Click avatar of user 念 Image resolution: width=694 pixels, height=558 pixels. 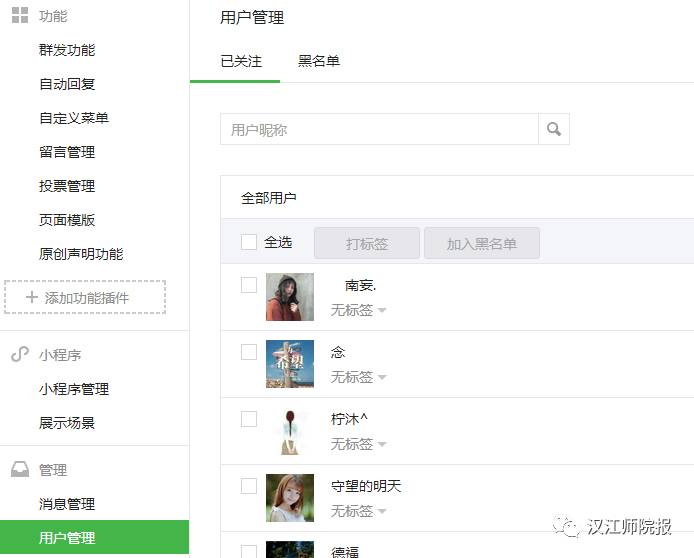290,364
